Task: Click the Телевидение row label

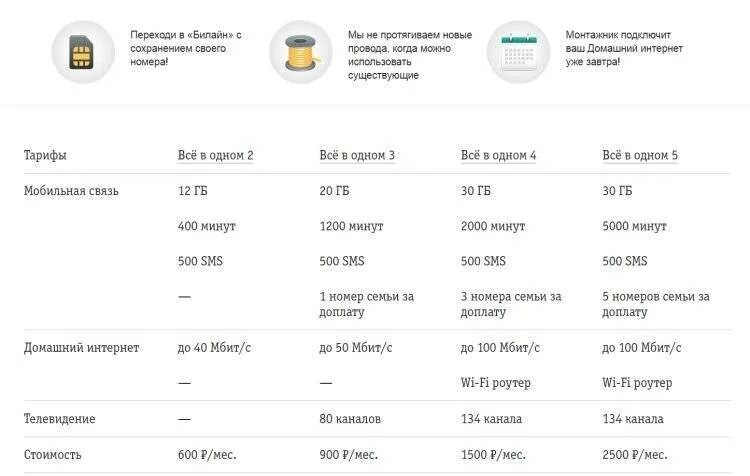Action: 59,419
